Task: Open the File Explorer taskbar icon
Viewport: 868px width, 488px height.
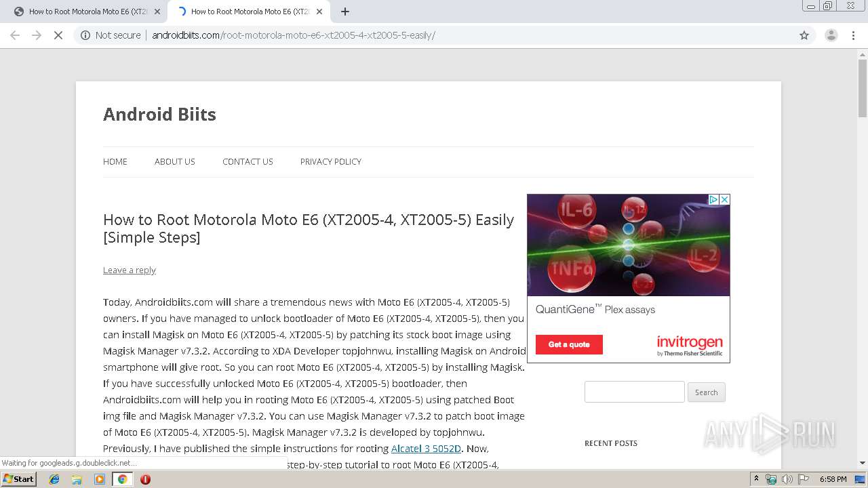Action: click(77, 479)
